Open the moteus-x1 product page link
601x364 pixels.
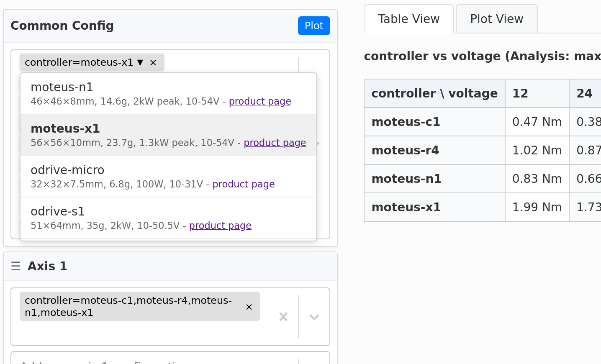(x=275, y=143)
